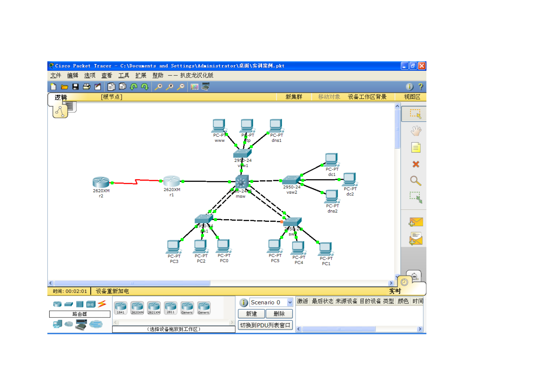Select the End Devices category icon
Screen dimensions: 554x392
click(x=57, y=324)
